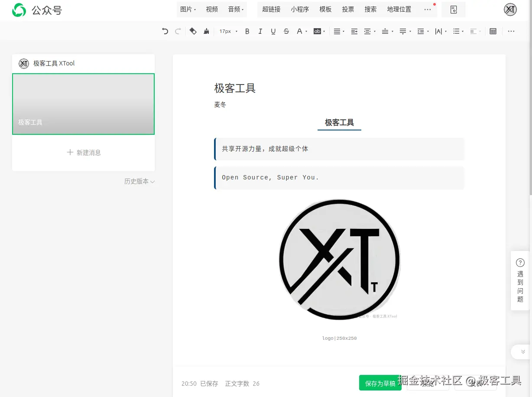The image size is (532, 397).
Task: Toggle text highlight with the ab icon
Action: coord(318,31)
